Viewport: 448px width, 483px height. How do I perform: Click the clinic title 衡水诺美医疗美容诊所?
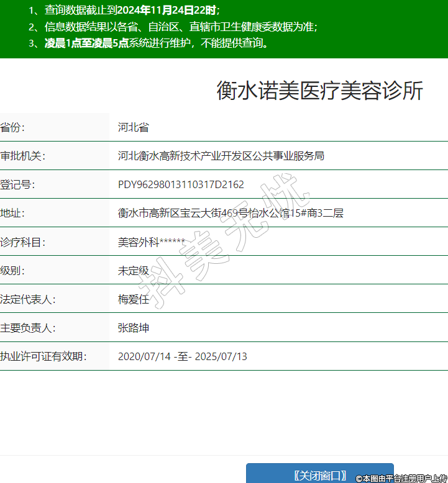(x=319, y=91)
